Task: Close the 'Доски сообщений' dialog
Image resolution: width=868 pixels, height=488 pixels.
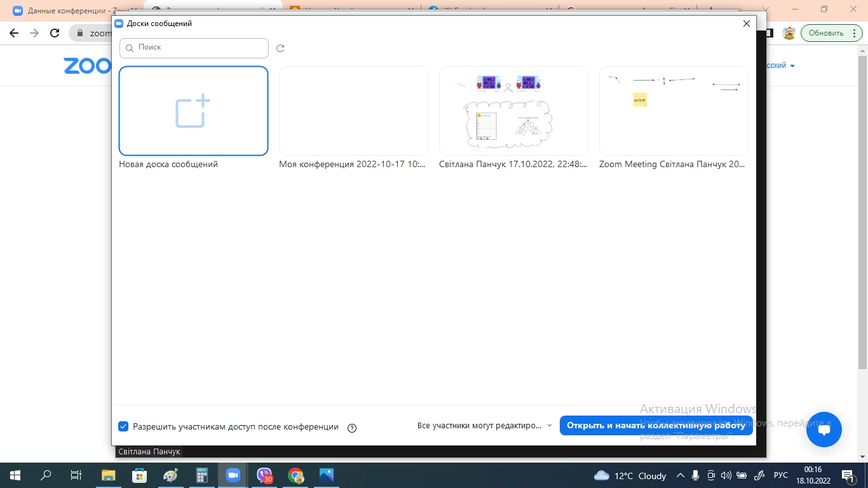Action: 747,24
